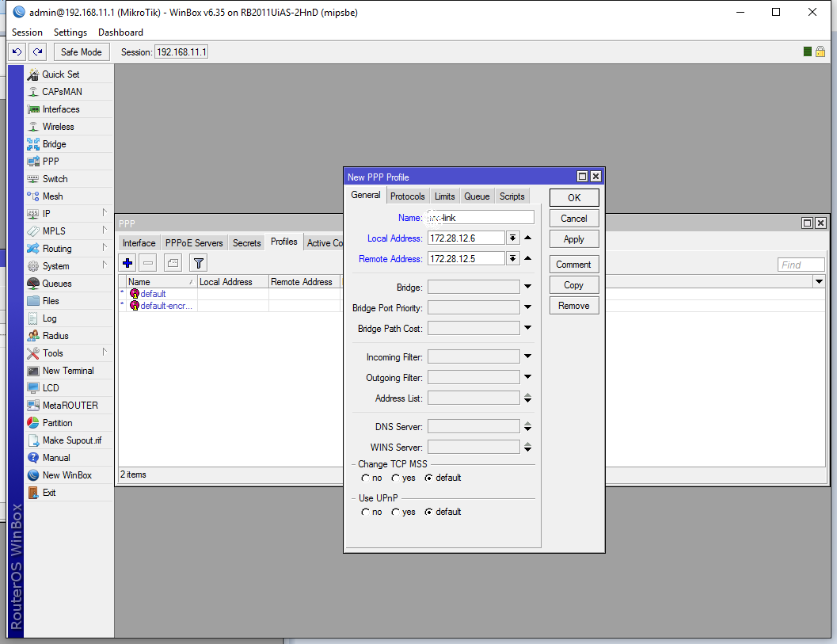Confirm profile with OK button
The width and height of the screenshot is (837, 644).
coord(574,197)
